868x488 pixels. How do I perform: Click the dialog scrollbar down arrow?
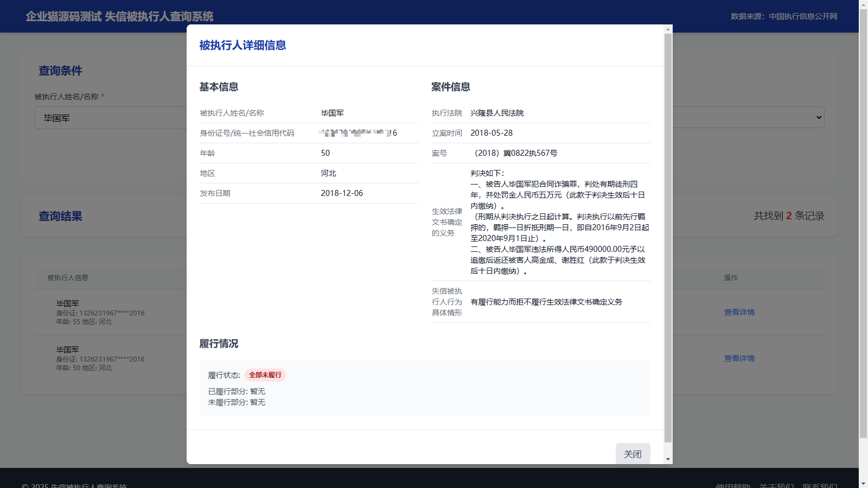click(668, 459)
